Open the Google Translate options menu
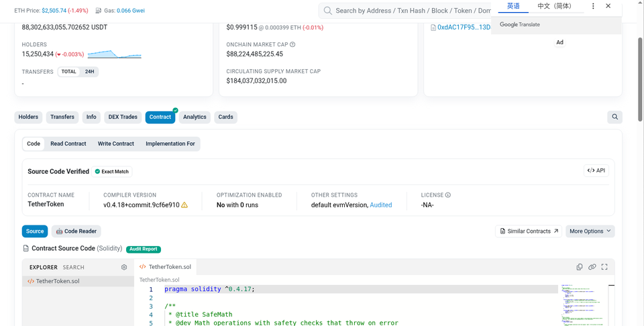 click(x=592, y=6)
